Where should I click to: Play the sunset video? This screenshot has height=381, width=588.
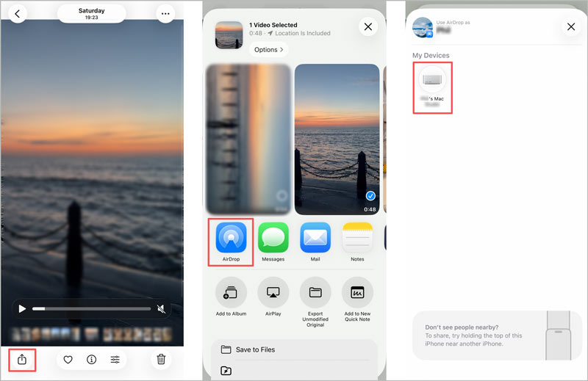pyautogui.click(x=22, y=309)
